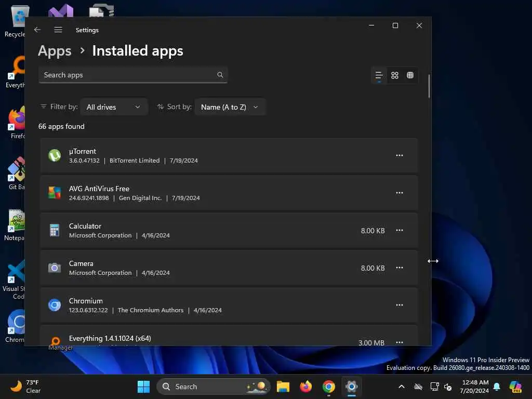532x399 pixels.
Task: Open the Copilot preview icon in taskbar
Action: click(x=515, y=387)
